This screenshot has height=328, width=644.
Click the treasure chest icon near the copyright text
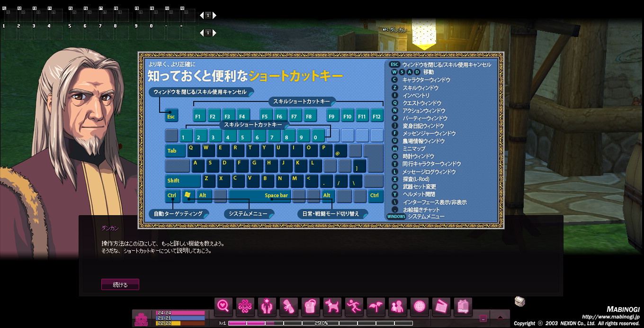tap(520, 301)
